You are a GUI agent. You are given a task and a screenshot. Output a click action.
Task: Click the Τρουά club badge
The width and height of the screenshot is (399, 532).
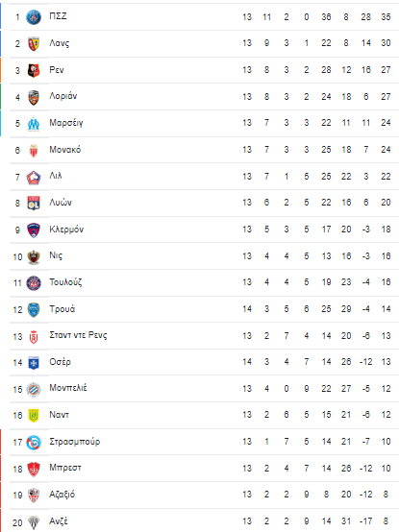pos(34,310)
